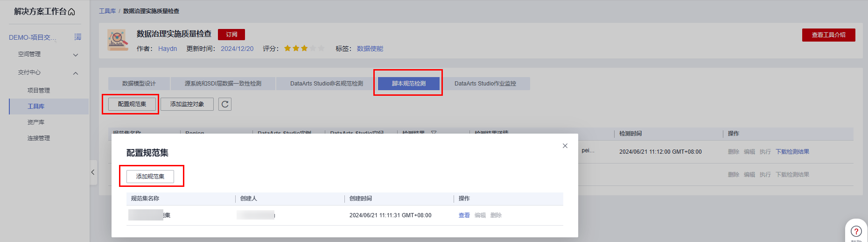Switch to 数据模型设计 tab
The height and width of the screenshot is (242, 868).
(x=139, y=84)
